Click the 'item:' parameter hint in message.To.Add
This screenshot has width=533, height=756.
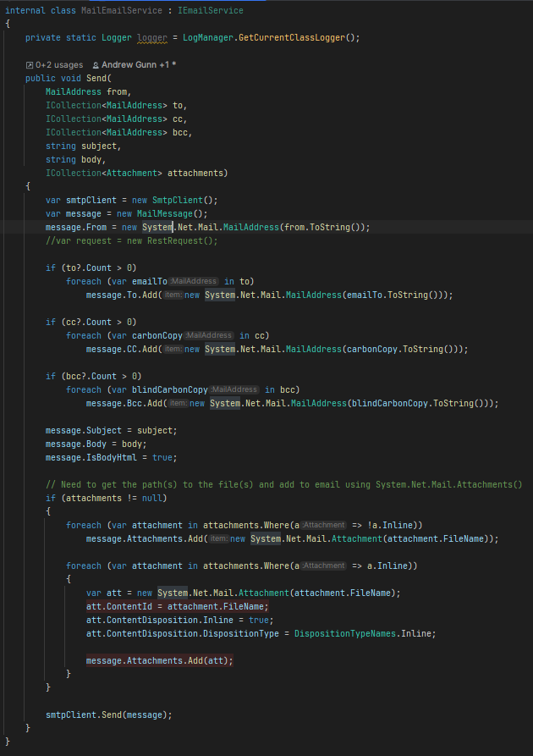(173, 295)
